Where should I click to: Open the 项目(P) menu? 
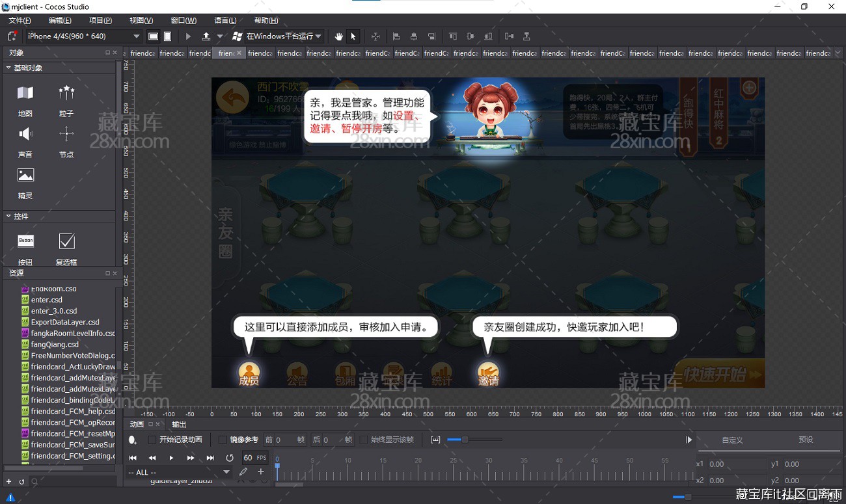click(100, 20)
